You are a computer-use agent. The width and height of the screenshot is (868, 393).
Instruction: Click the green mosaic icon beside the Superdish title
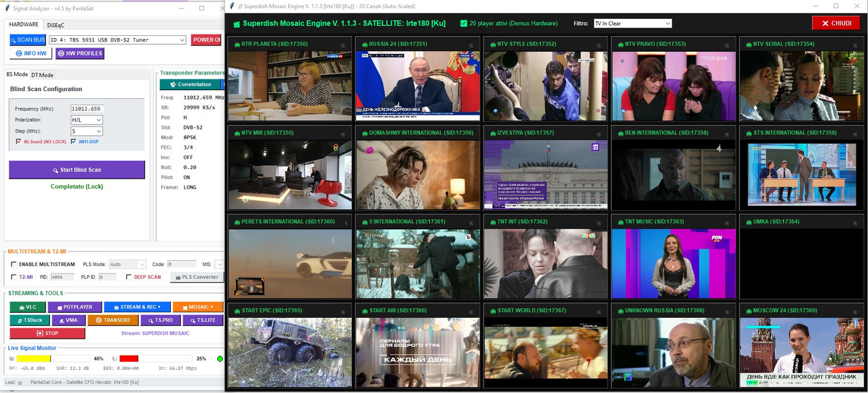(237, 24)
